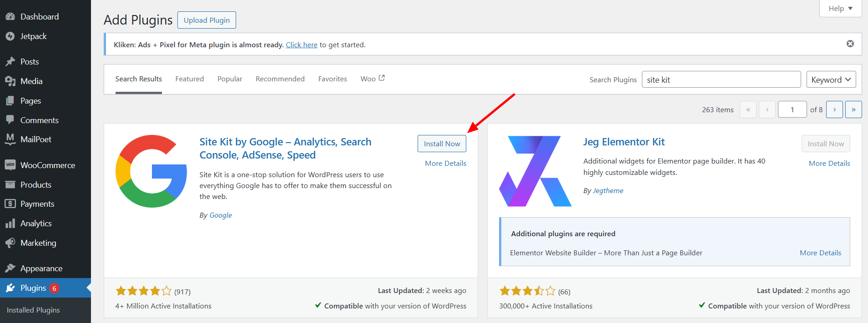Open the WooCommerce sidebar icon
The height and width of the screenshot is (323, 868).
click(10, 165)
